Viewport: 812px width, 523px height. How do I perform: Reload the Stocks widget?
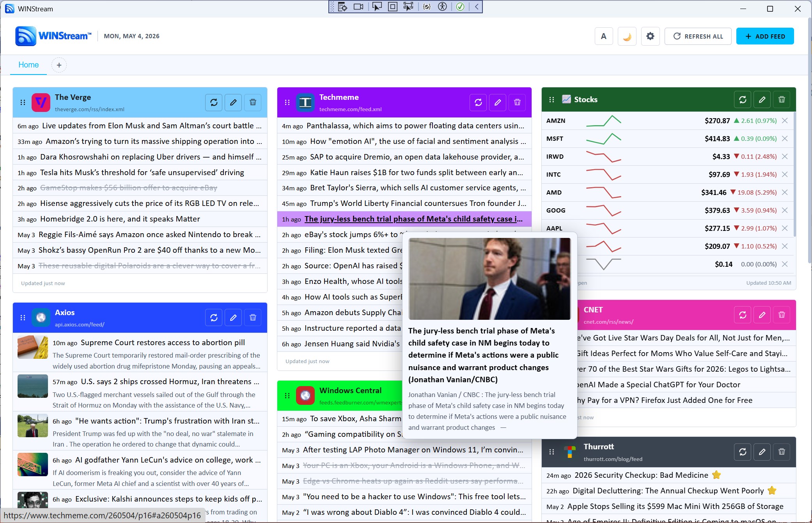tap(743, 99)
